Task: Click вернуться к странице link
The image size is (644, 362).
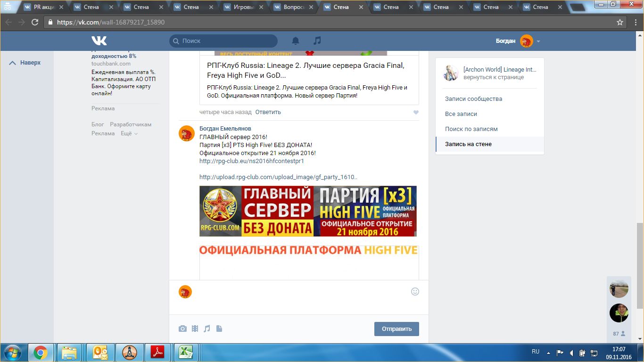Action: (x=494, y=77)
